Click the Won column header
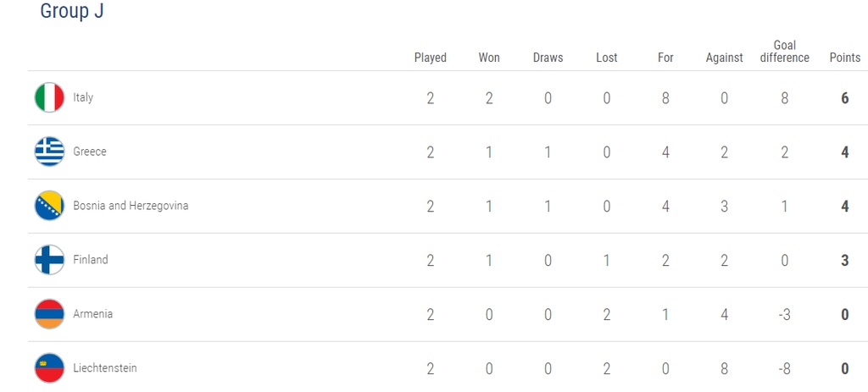 [x=489, y=58]
